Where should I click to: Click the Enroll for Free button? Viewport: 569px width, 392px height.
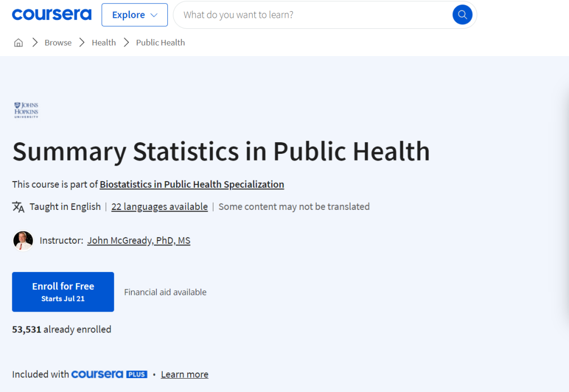coord(63,292)
